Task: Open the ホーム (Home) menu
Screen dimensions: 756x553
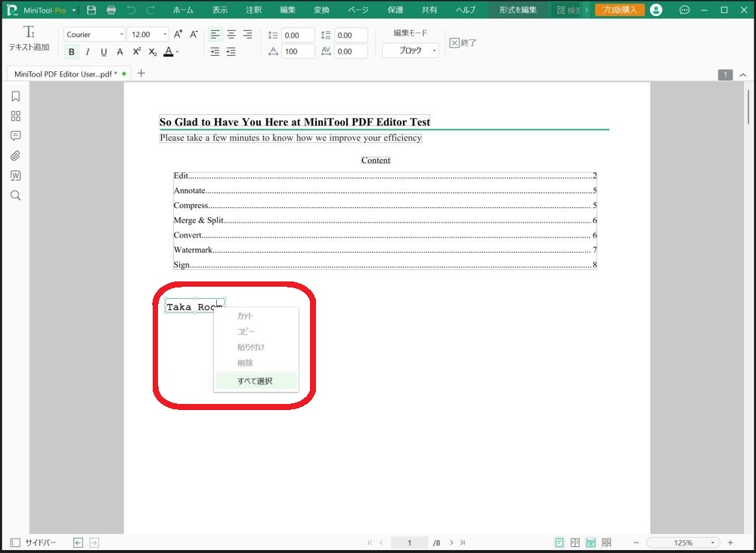Action: click(x=183, y=10)
